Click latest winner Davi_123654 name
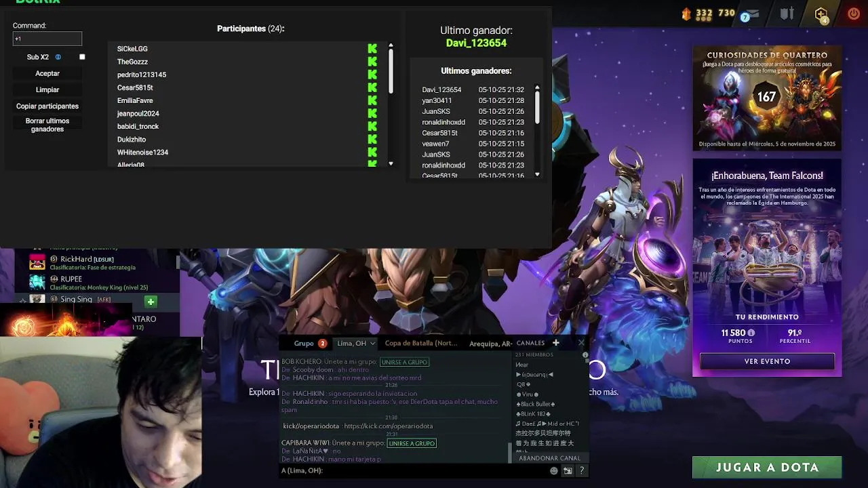 point(476,43)
